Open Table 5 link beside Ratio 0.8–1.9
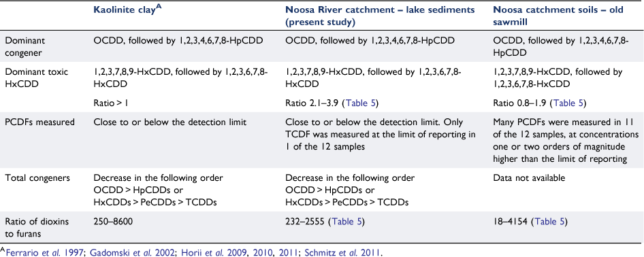The image size is (644, 257). pyautogui.click(x=568, y=103)
